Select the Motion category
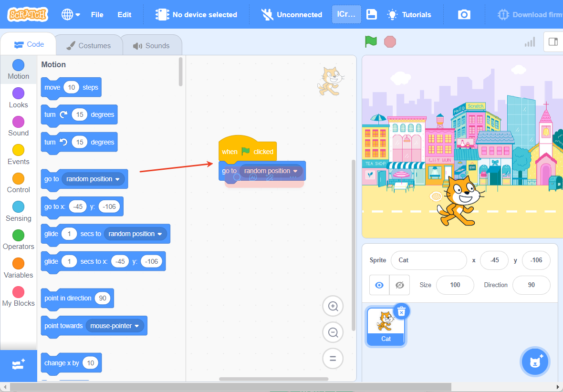 tap(18, 70)
